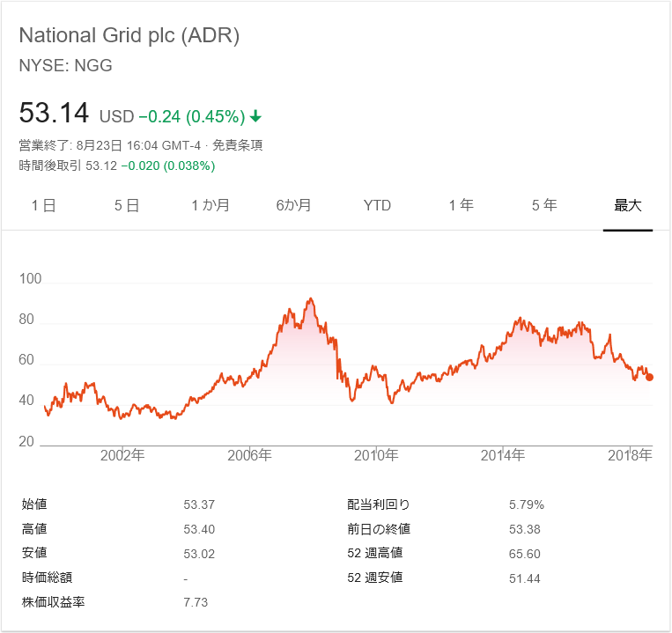This screenshot has height=633, width=672.
Task: Click the 2002年 axis label
Action: pos(122,455)
